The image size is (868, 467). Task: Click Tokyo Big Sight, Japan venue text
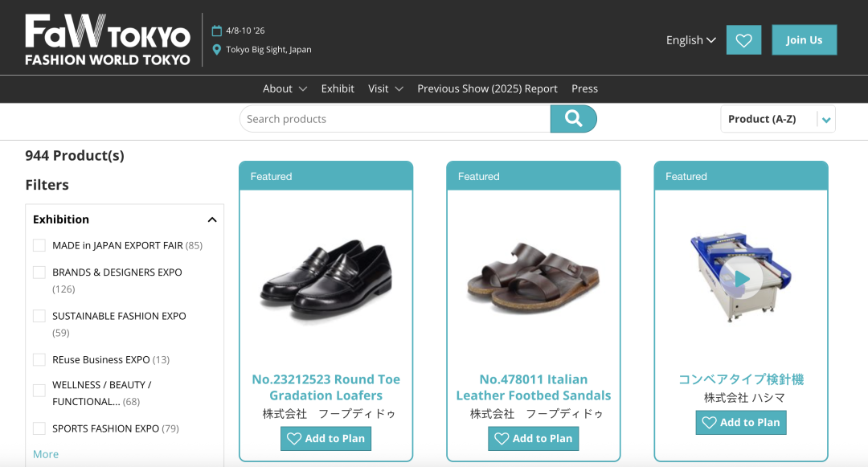pyautogui.click(x=268, y=49)
